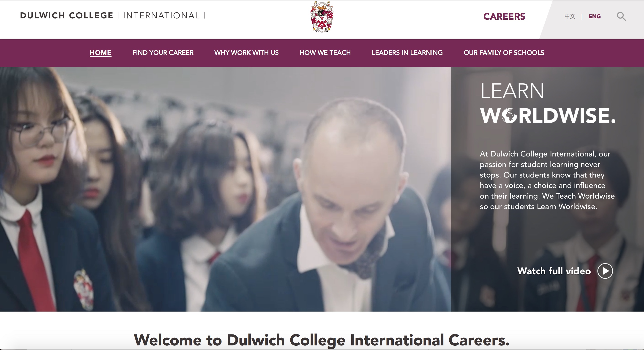Image resolution: width=644 pixels, height=350 pixels.
Task: Click the Welcome to Dulwich College heading
Action: tap(322, 340)
